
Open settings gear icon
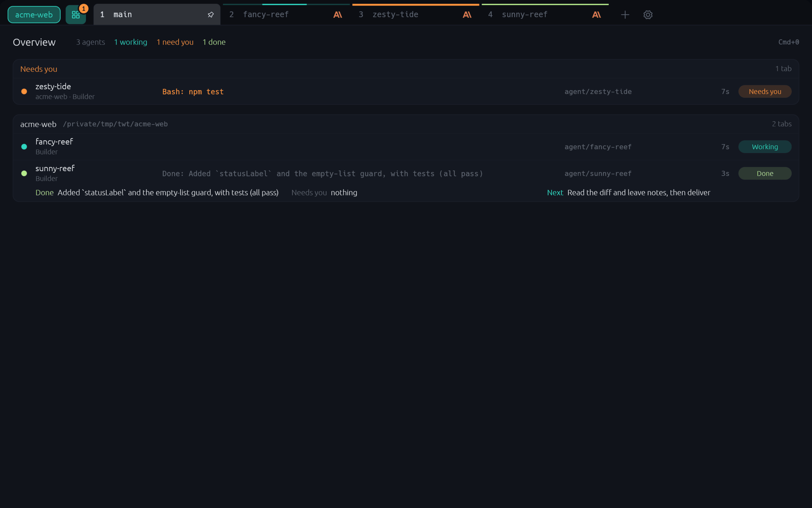(648, 15)
